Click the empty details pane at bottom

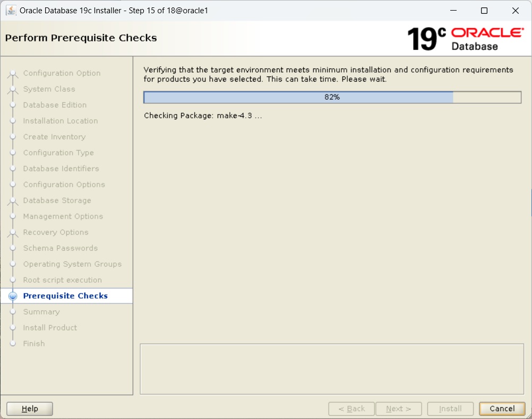click(332, 369)
